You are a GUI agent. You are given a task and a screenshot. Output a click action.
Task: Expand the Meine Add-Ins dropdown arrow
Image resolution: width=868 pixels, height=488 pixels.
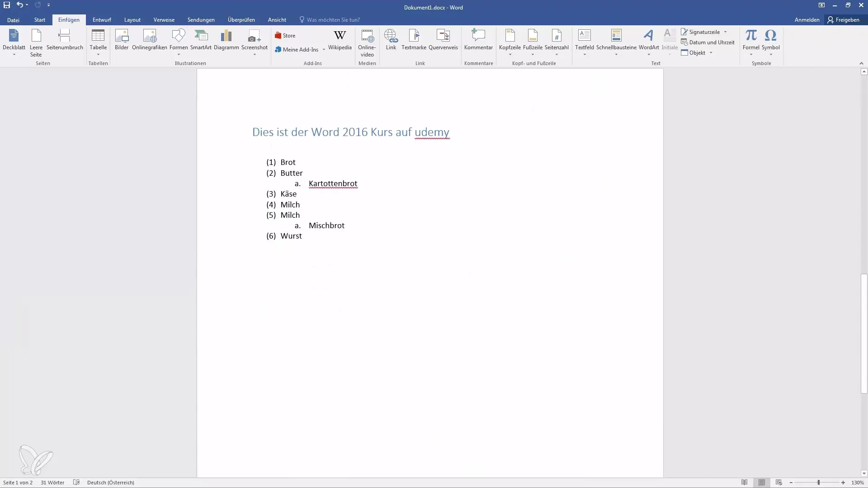324,50
